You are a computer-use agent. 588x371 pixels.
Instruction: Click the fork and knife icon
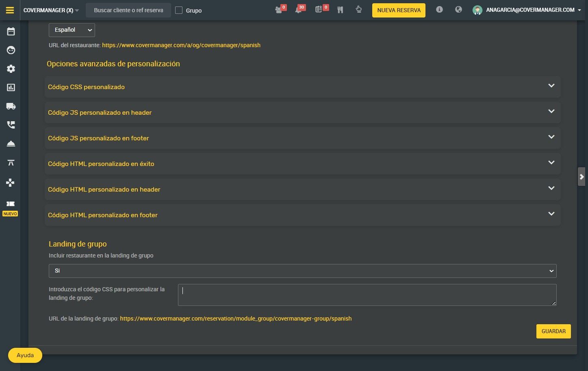click(340, 10)
